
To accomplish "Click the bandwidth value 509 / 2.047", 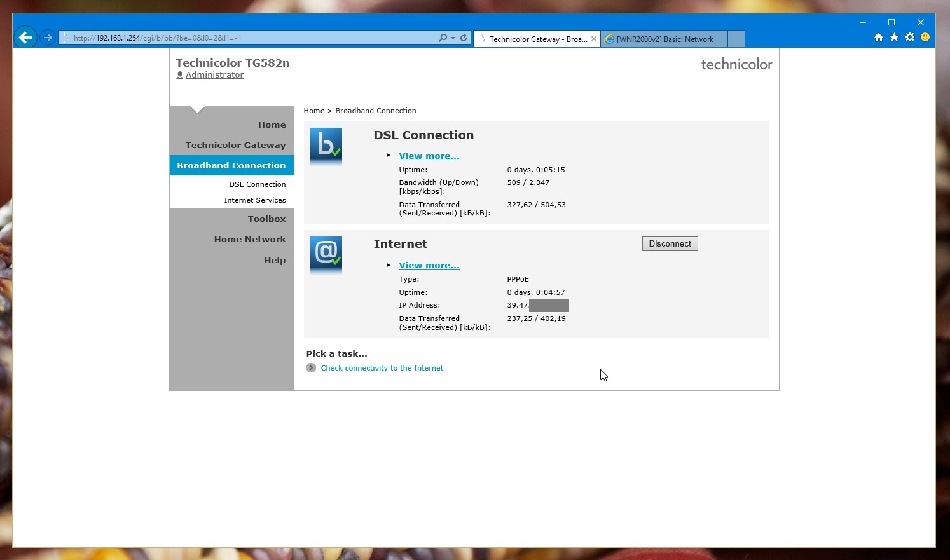I will (x=528, y=182).
